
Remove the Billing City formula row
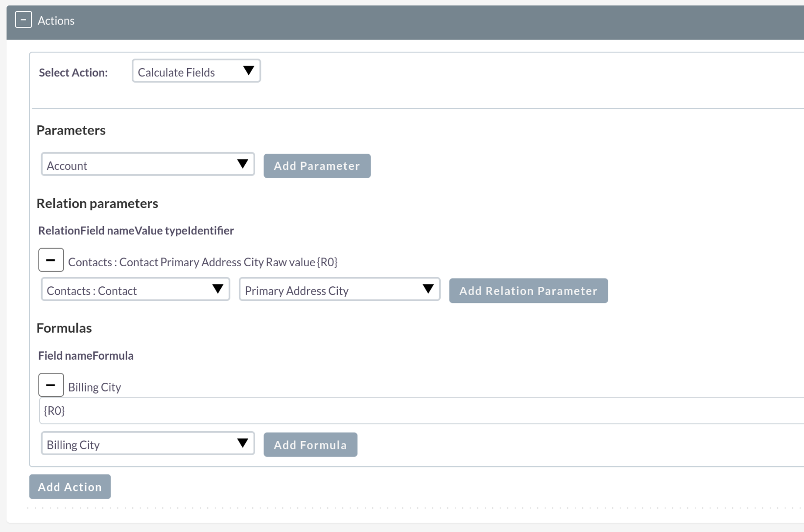click(51, 385)
